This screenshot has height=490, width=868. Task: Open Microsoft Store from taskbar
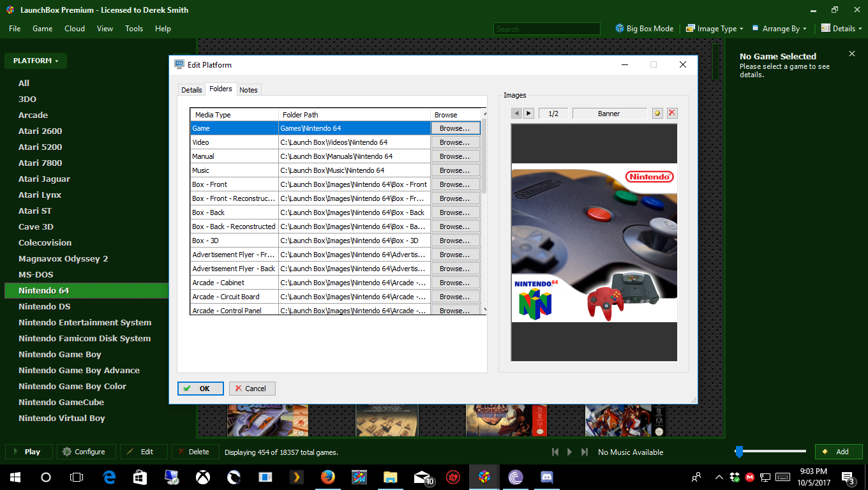(x=140, y=477)
